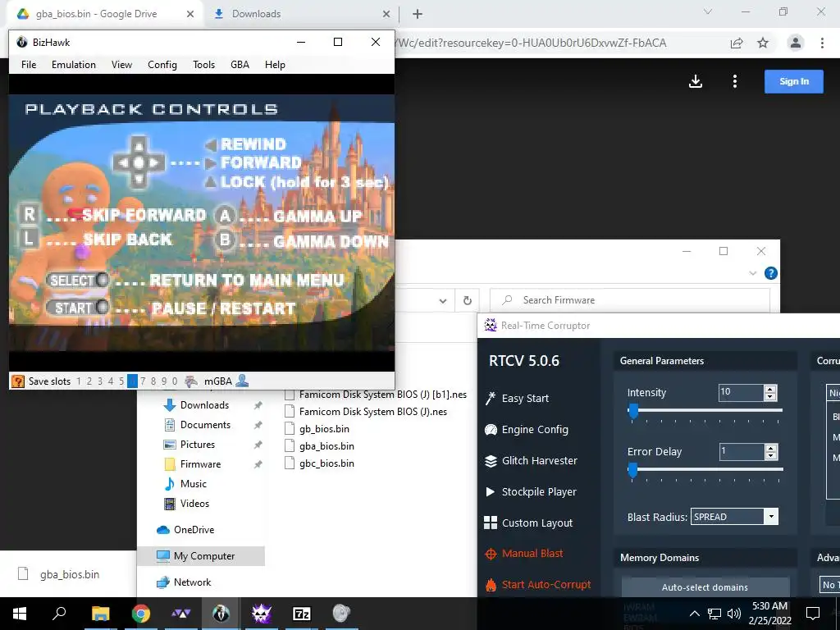Select My Computer in Explorer sidebar
Viewport: 840px width, 630px height.
201,556
